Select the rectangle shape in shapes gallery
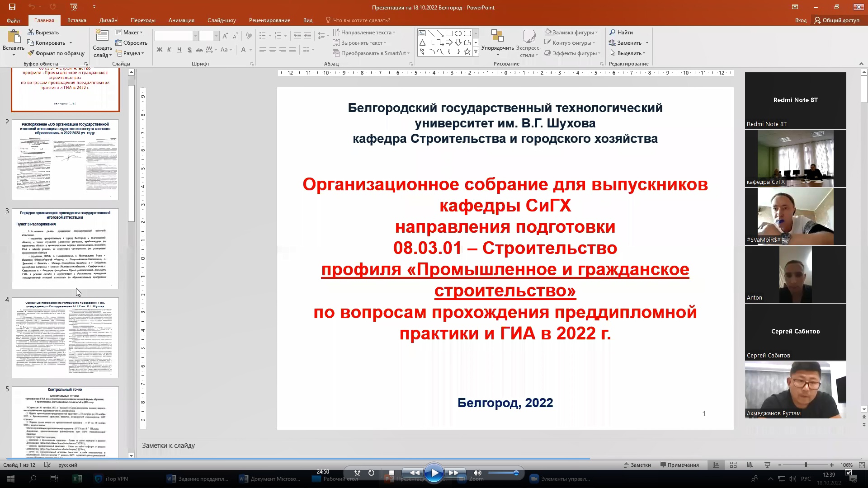The height and width of the screenshot is (488, 868). [x=449, y=33]
